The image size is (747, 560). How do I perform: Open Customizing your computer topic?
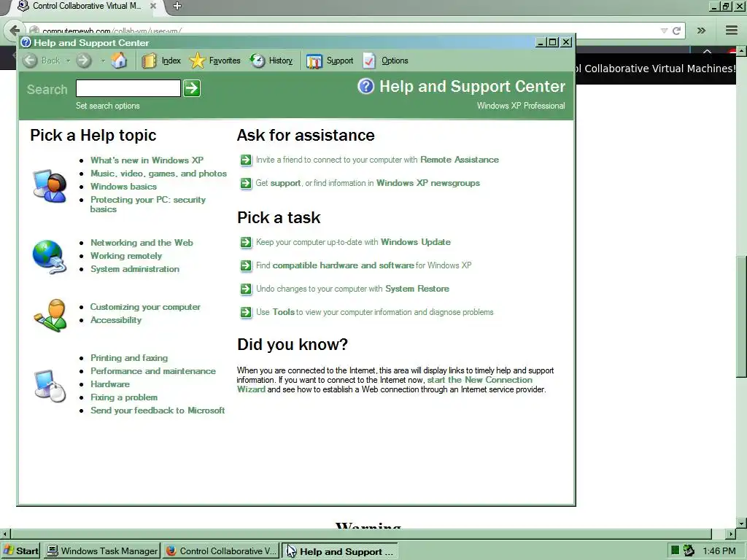click(145, 307)
